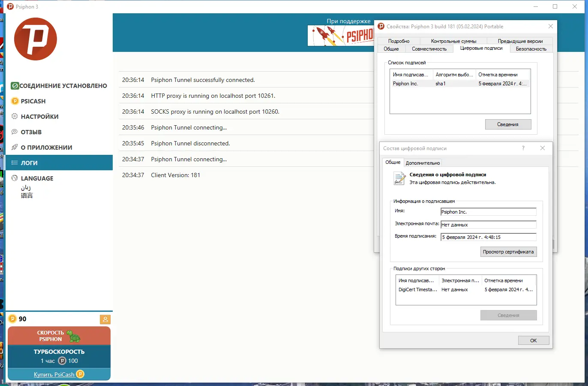The height and width of the screenshot is (386, 588).
Task: Click the Время подписания field
Action: (489, 237)
